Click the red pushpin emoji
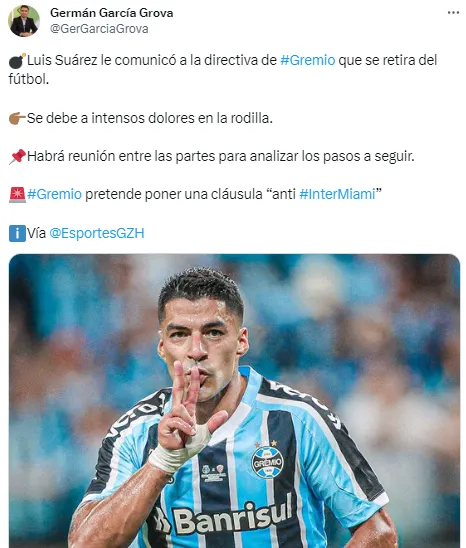This screenshot has height=548, width=466. (17, 157)
